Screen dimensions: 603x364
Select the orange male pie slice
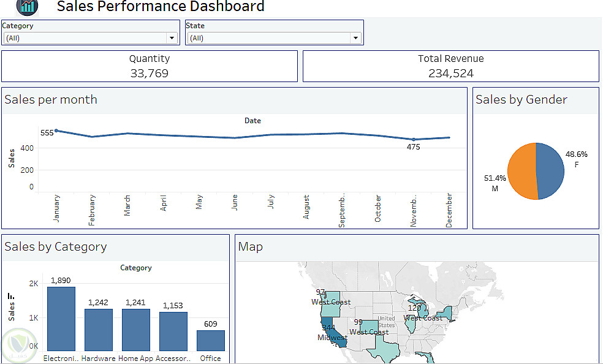tap(522, 171)
